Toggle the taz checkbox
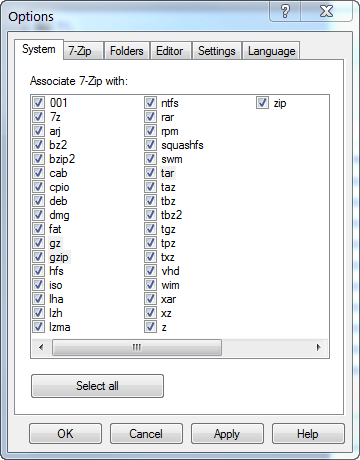The width and height of the screenshot is (360, 460). click(150, 187)
